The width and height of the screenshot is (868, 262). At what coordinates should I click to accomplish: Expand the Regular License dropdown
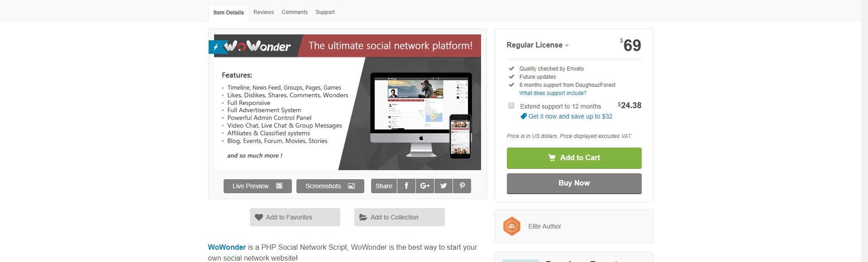[x=538, y=45]
